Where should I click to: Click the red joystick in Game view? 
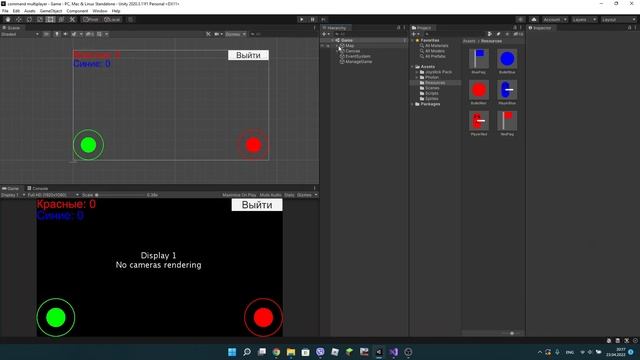click(263, 318)
